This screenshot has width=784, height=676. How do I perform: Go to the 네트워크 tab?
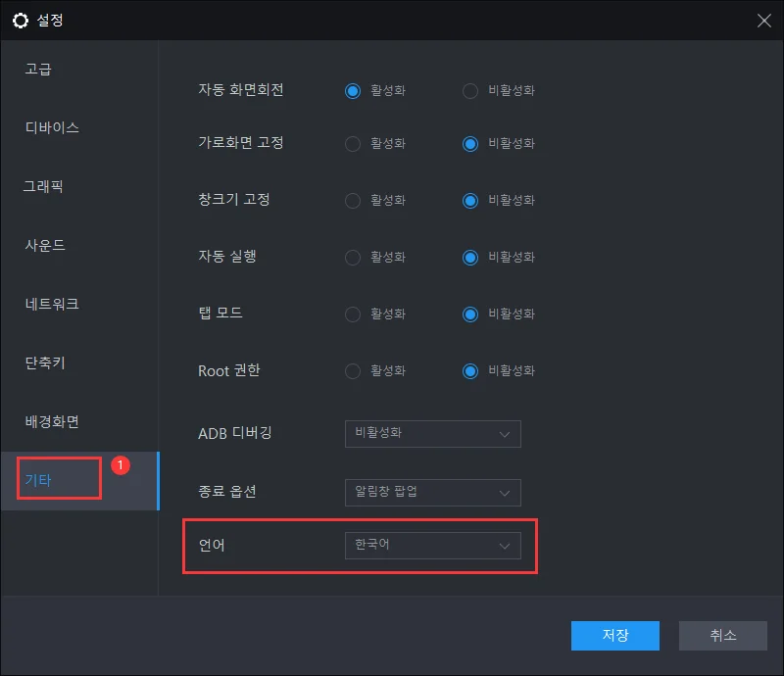[x=52, y=304]
